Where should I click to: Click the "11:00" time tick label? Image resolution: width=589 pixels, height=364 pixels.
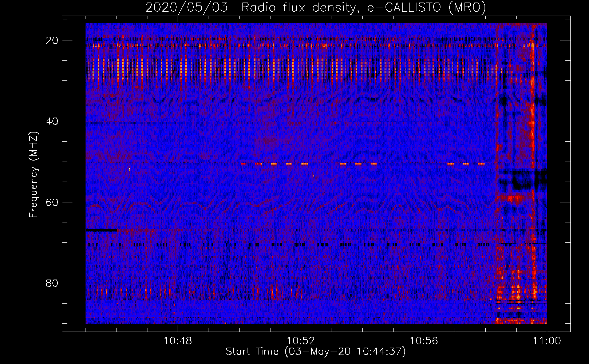[x=547, y=341]
